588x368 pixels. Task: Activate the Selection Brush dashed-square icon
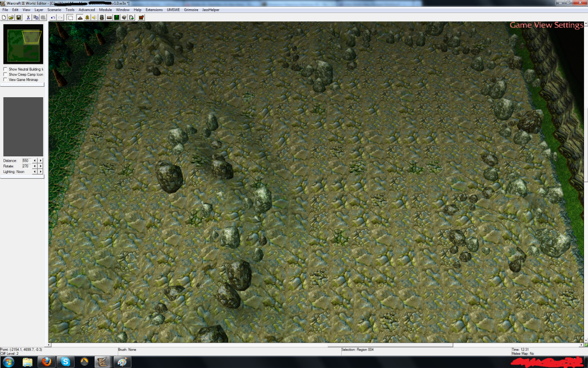tap(70, 17)
